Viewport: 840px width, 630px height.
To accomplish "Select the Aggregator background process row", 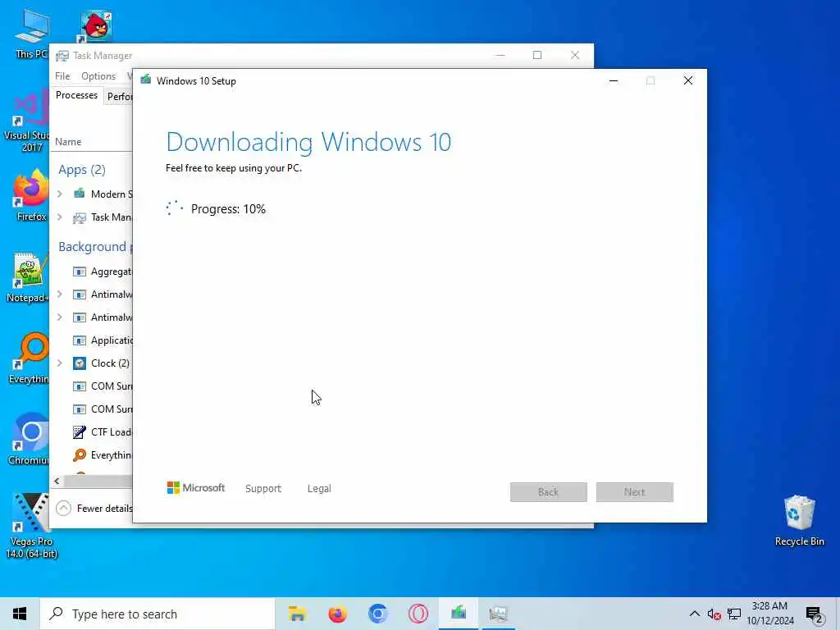I will click(x=92, y=272).
